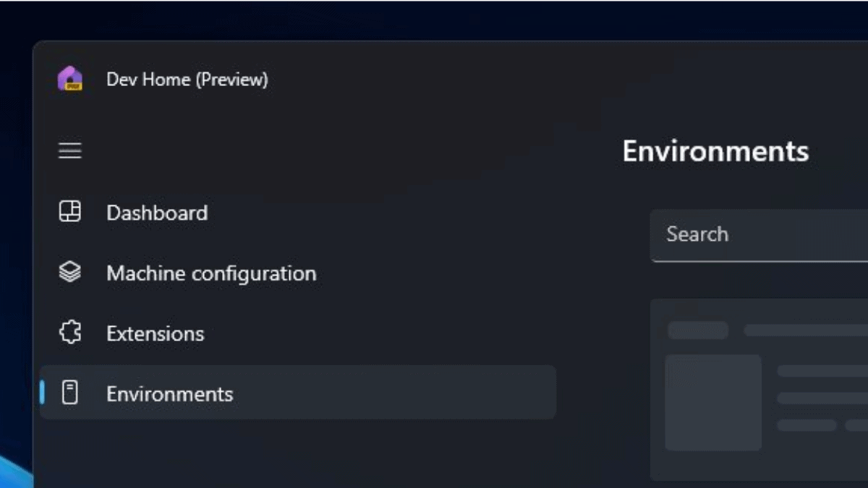Open the Extensions section
The image size is (868, 488).
[155, 333]
